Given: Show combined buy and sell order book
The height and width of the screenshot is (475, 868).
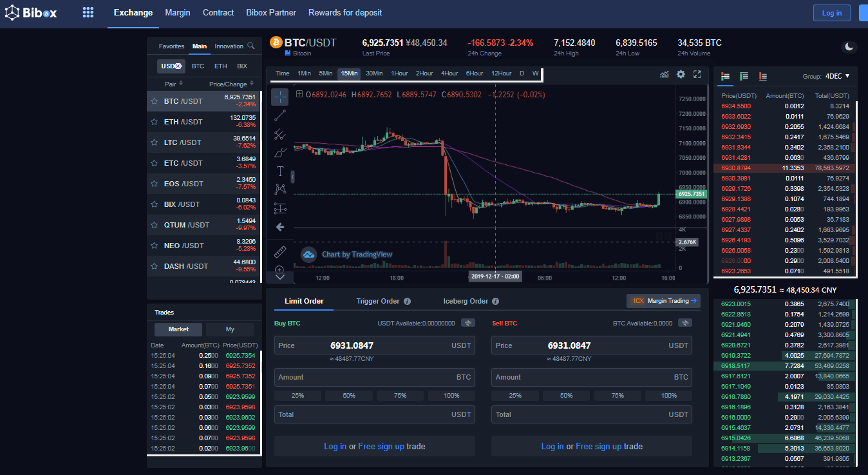Looking at the screenshot, I should (x=726, y=76).
